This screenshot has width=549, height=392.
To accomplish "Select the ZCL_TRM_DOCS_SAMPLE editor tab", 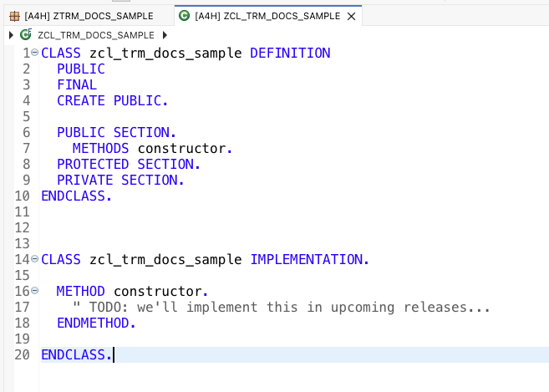I will [x=267, y=16].
